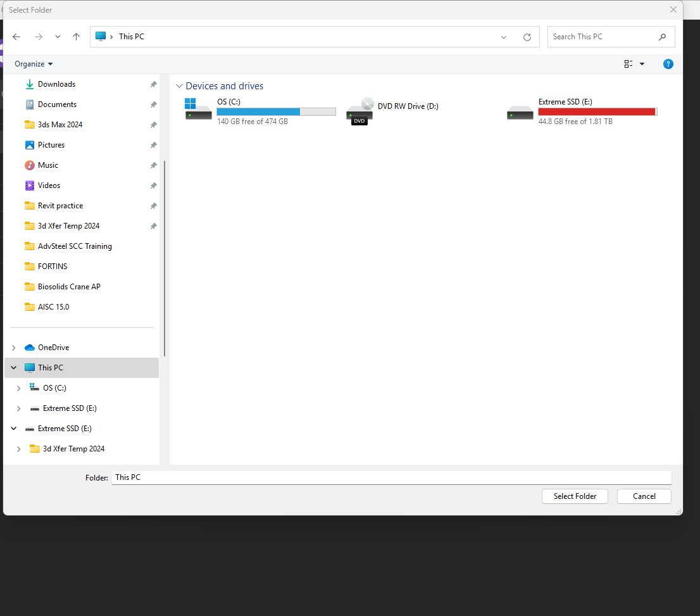This screenshot has width=700, height=616.
Task: Open pinned 3d Xfer Temp 2024 folder
Action: [x=68, y=226]
